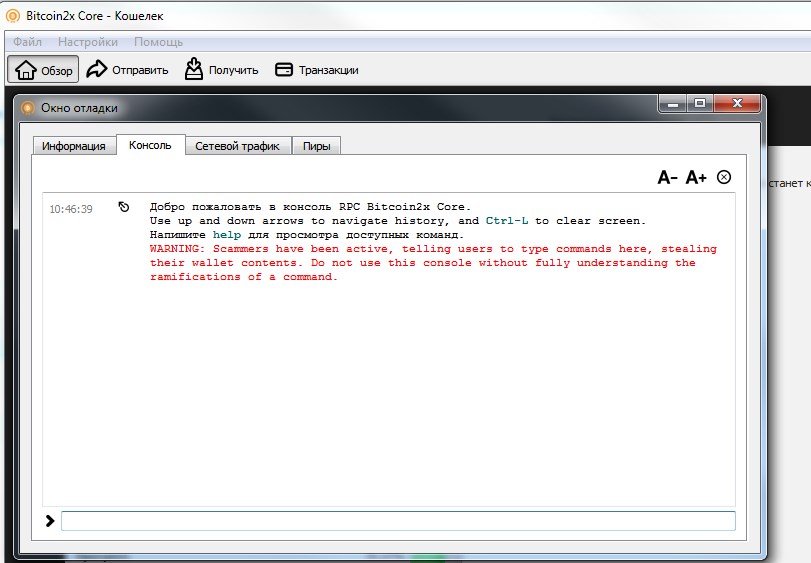Viewport: 811px width, 563px height.
Task: Click the 'Ctrl-L' shortcut text
Action: pos(507,221)
